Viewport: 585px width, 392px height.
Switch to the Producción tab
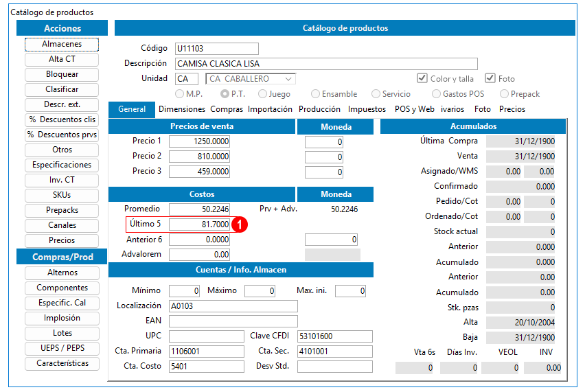pos(319,109)
